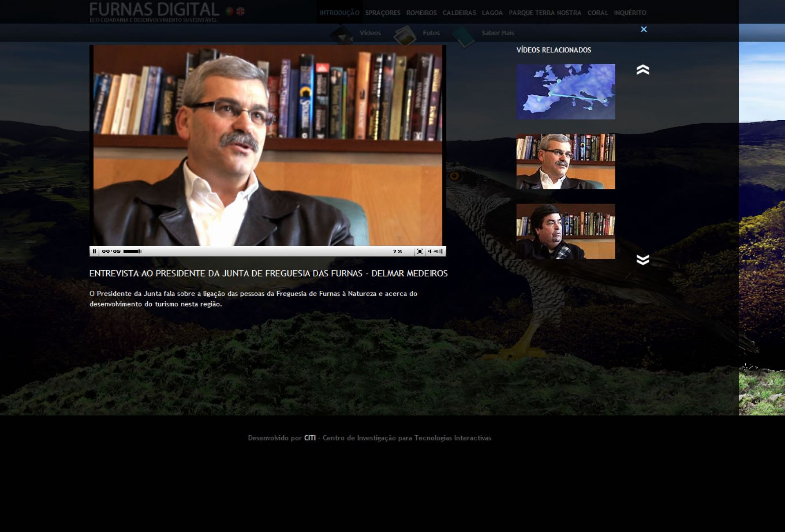Pause the interview video

[94, 251]
